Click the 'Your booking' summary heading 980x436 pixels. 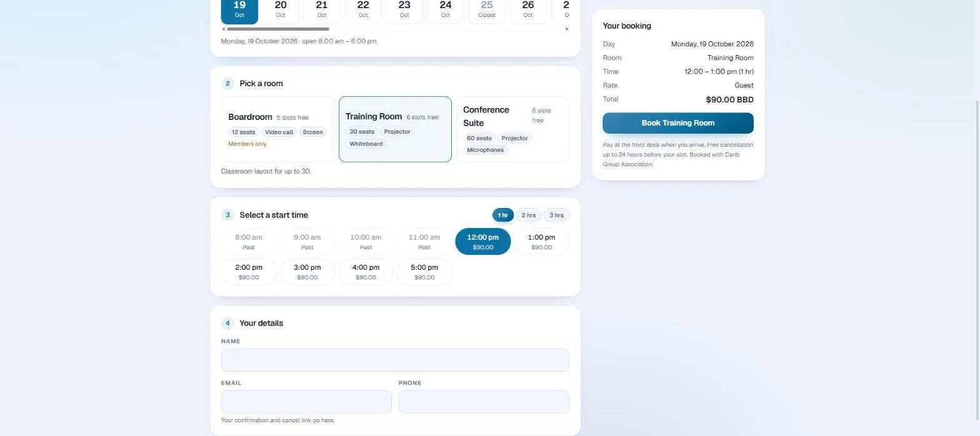click(627, 26)
